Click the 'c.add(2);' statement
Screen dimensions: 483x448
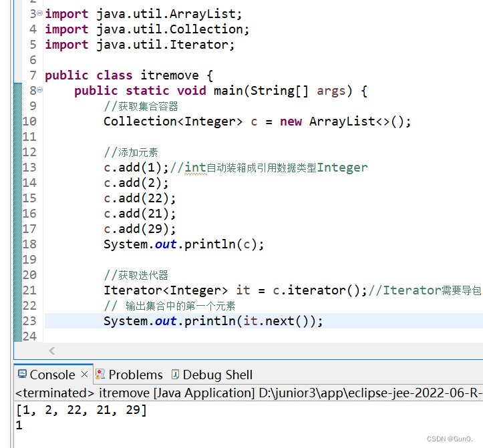click(x=136, y=183)
